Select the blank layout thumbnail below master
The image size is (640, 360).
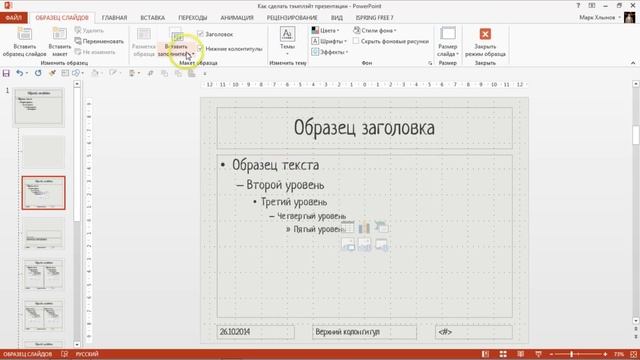click(43, 152)
